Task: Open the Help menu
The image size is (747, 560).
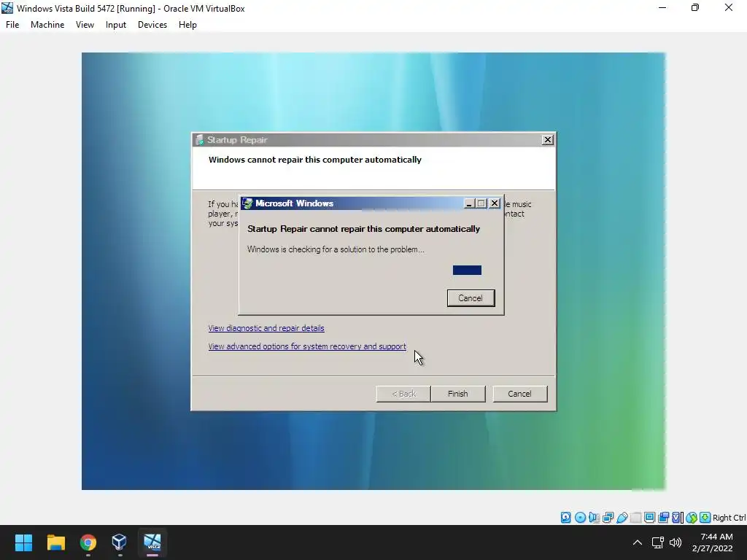Action: 187,25
